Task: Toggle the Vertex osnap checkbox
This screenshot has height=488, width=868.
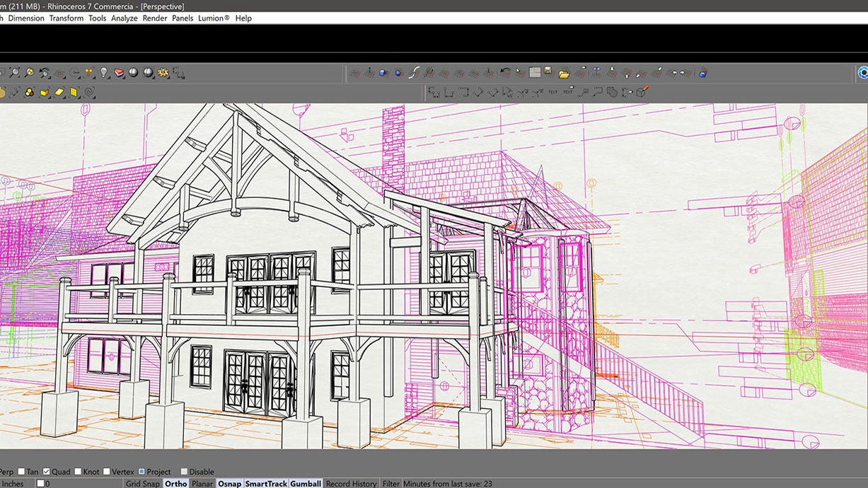Action: [107, 472]
